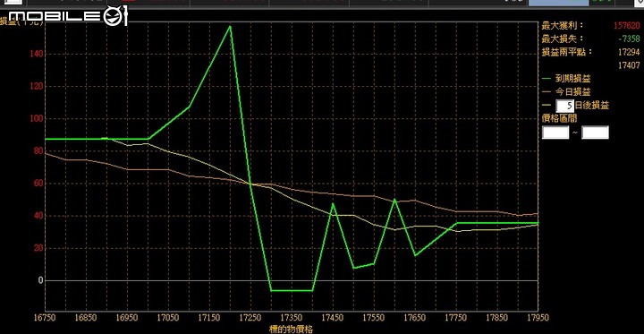Click the 價格區間 label

point(559,119)
